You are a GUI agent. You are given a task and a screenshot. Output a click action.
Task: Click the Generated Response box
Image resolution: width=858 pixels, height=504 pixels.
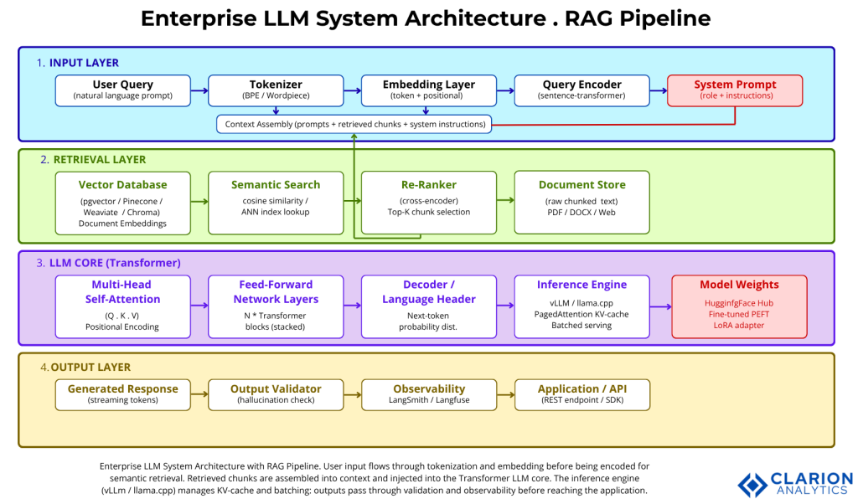122,394
